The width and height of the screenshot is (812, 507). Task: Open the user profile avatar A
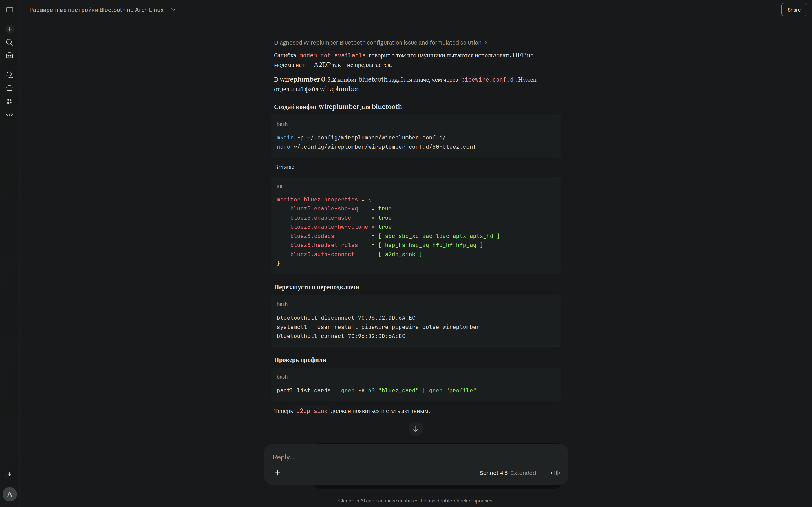click(x=10, y=494)
